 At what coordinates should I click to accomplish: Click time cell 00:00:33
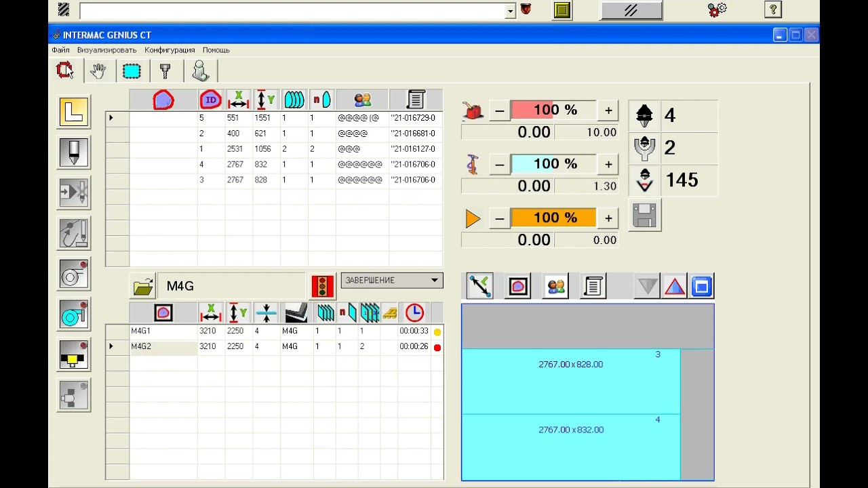click(414, 331)
